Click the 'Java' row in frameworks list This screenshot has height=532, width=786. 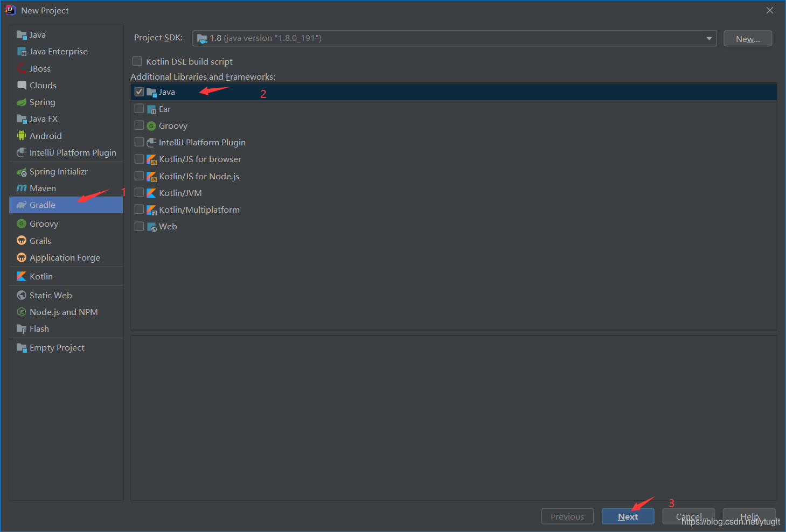(x=454, y=92)
